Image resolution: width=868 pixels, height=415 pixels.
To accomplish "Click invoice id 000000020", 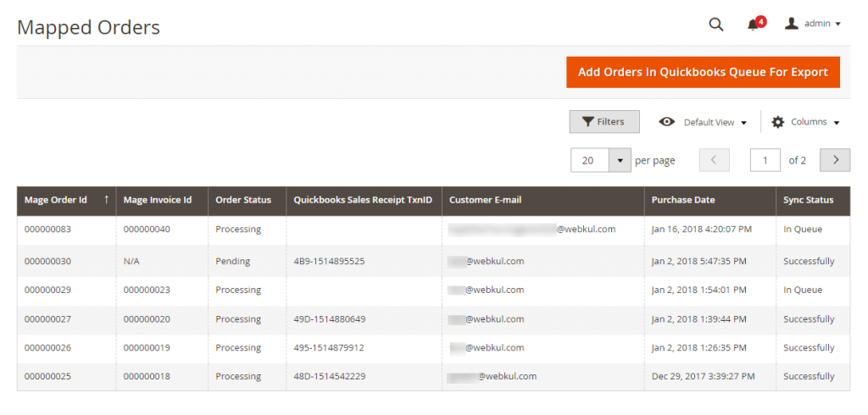I will 147,319.
